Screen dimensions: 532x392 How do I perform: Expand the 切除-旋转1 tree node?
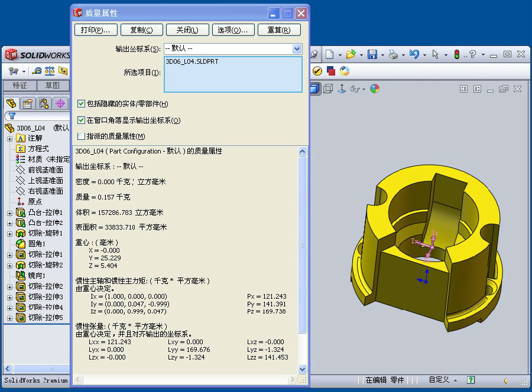[x=9, y=234]
